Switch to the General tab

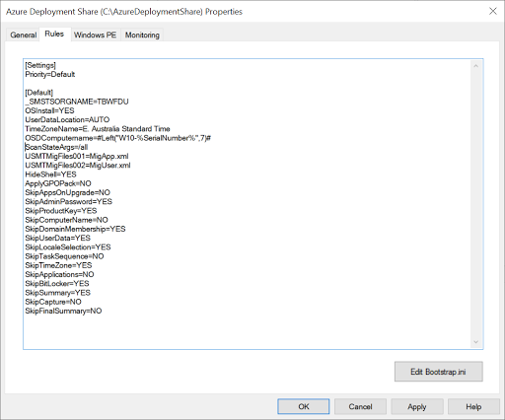[23, 35]
